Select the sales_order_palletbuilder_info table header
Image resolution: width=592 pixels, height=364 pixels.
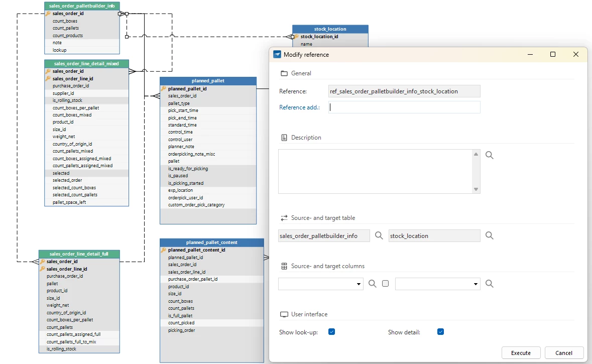point(82,6)
